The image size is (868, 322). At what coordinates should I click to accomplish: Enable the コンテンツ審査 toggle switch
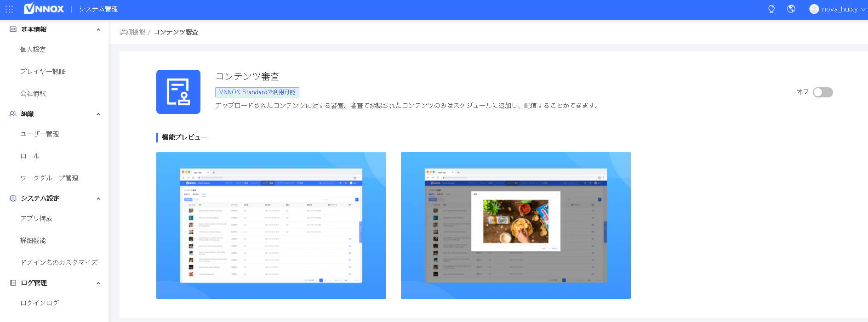822,92
